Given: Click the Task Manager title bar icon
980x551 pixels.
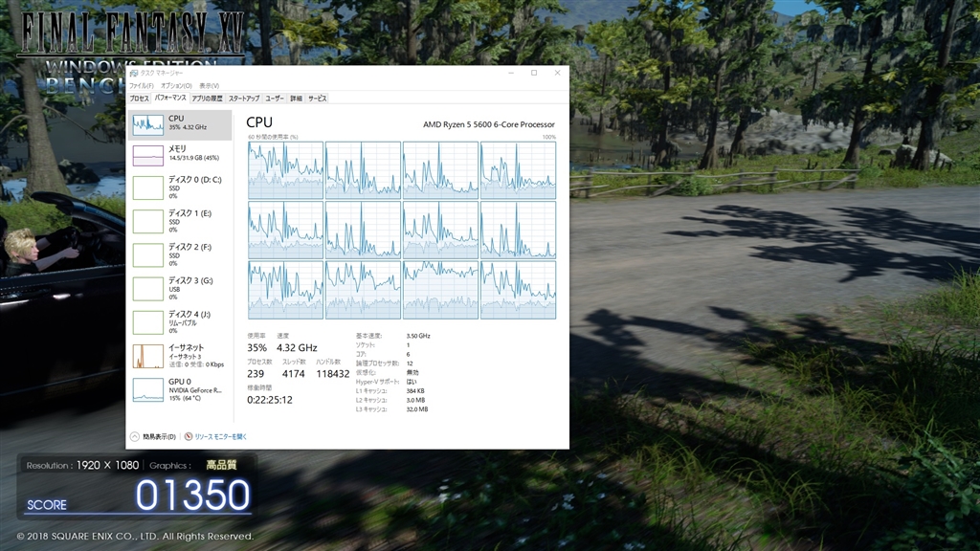Looking at the screenshot, I should [133, 73].
